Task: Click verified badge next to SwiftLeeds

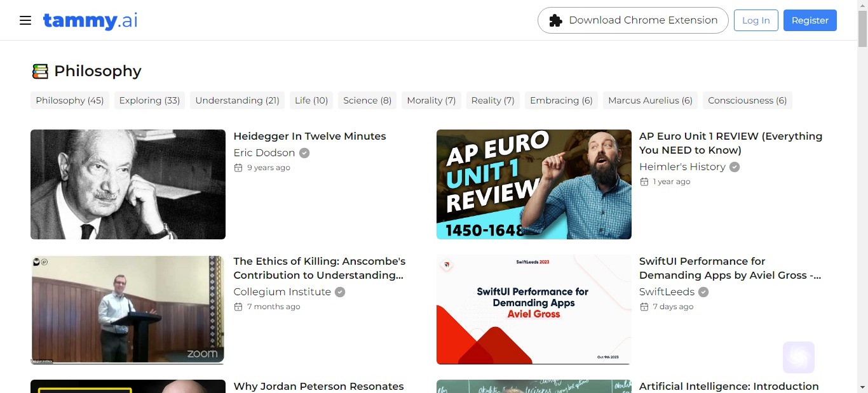Action: coord(703,291)
